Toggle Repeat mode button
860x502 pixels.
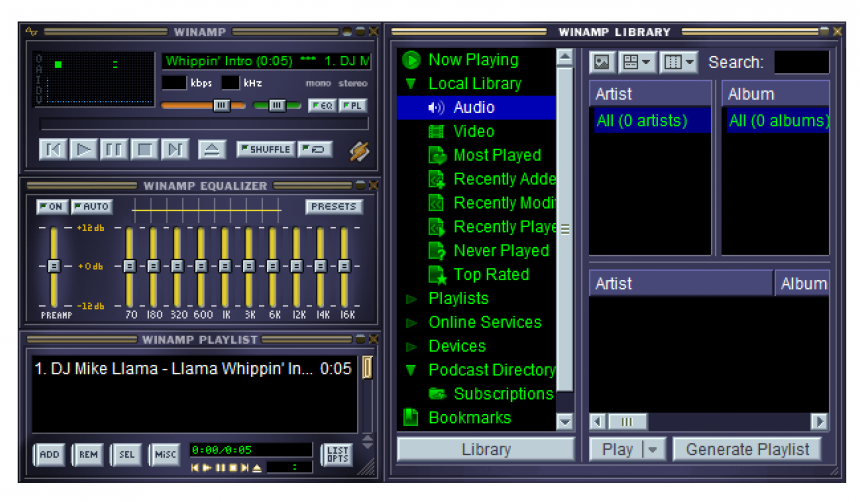[x=315, y=149]
